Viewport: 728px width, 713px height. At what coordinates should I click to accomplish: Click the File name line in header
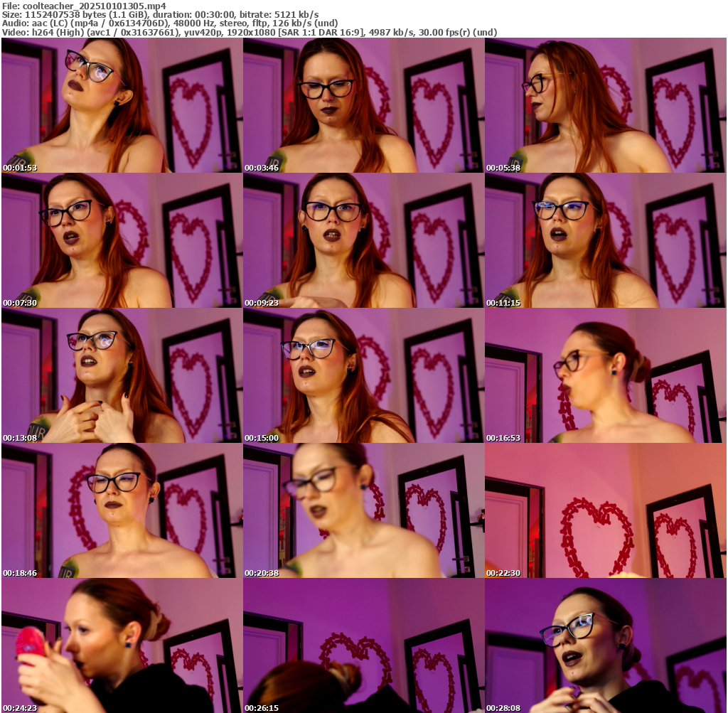point(85,6)
